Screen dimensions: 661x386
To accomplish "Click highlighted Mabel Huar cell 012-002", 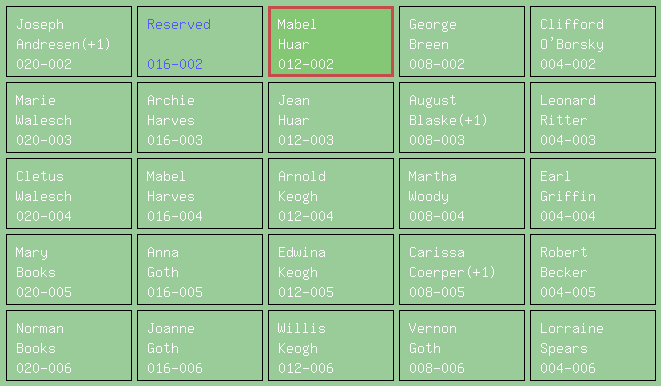I will click(331, 41).
